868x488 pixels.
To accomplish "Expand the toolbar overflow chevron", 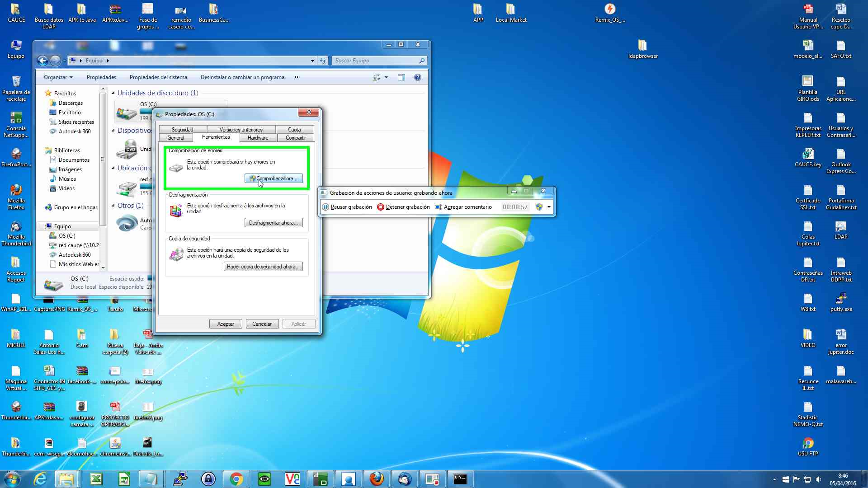I will tap(297, 77).
